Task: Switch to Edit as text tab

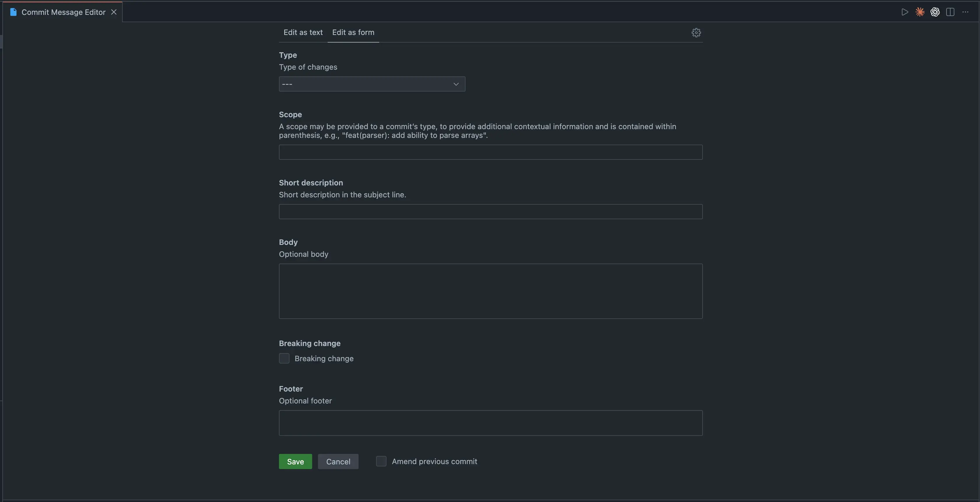Action: (303, 32)
